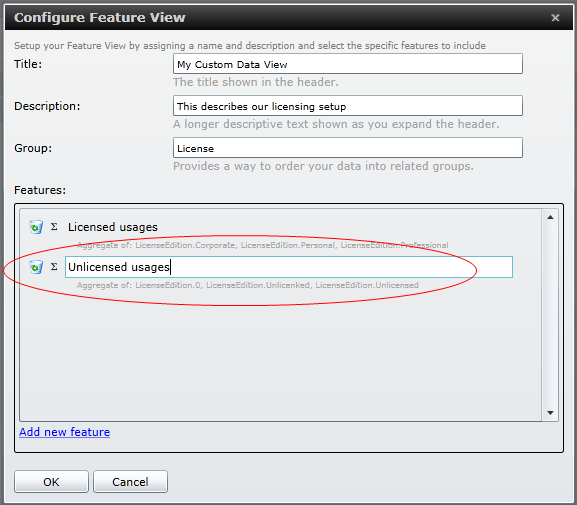Click the sigma icon beside Licensed usages
577x505 pixels.
54,227
